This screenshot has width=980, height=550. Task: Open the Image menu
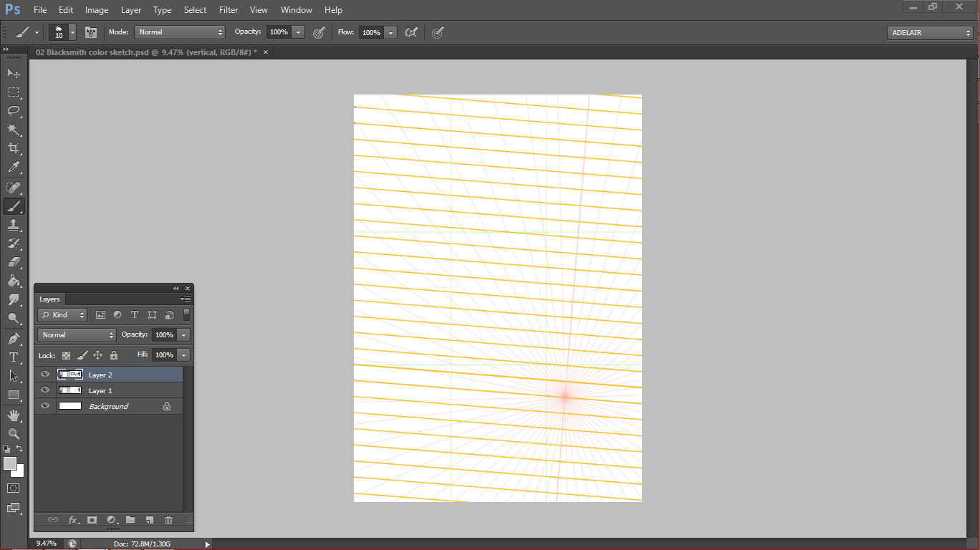tap(97, 10)
